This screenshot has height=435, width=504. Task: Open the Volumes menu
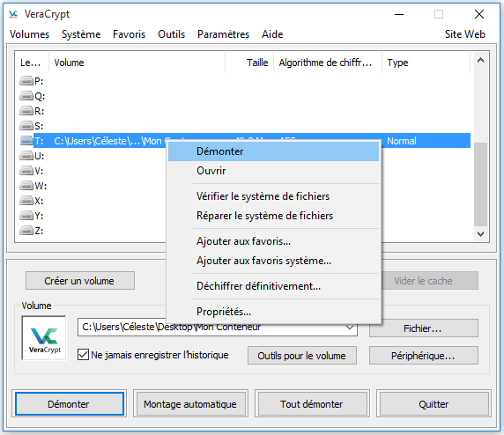coord(29,34)
